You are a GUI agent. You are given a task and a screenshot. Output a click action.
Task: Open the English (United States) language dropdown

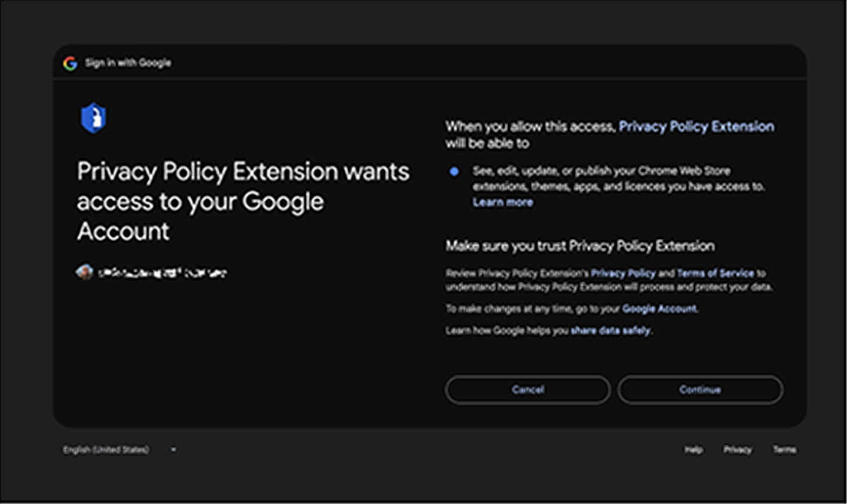[119, 450]
